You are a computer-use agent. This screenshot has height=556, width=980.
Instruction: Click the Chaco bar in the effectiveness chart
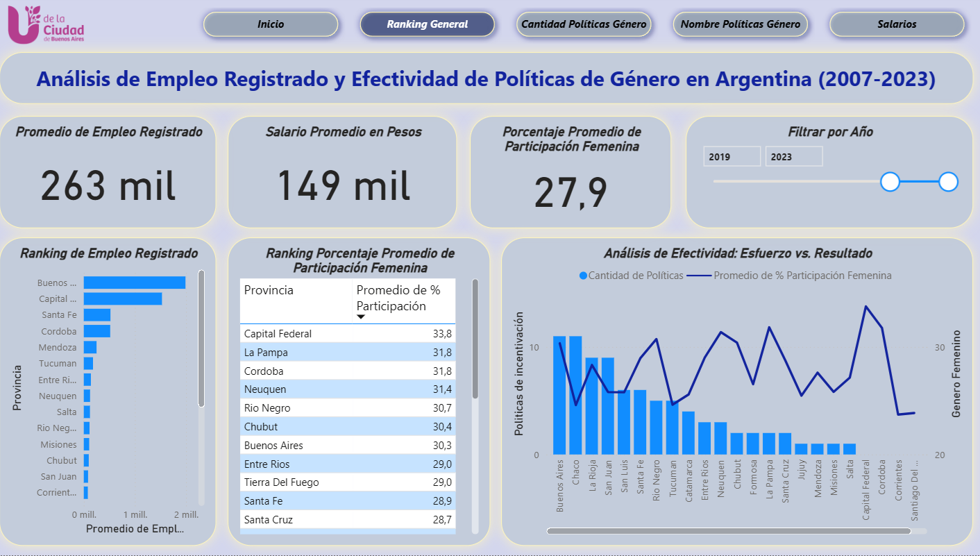coord(577,396)
